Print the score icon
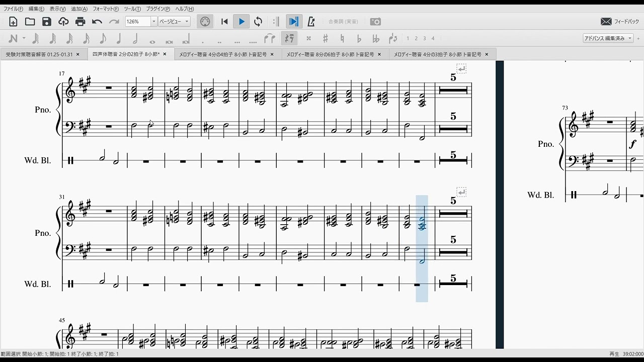Image resolution: width=644 pixels, height=362 pixels. click(80, 22)
